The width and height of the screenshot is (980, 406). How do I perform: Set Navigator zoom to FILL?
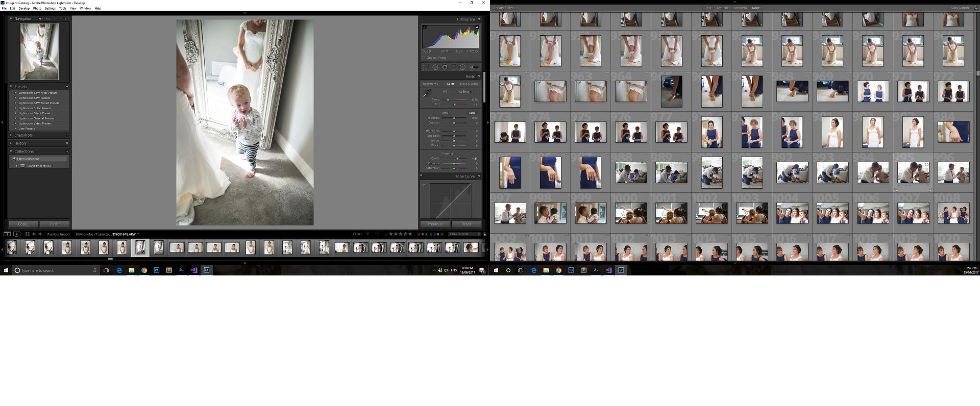pyautogui.click(x=48, y=19)
